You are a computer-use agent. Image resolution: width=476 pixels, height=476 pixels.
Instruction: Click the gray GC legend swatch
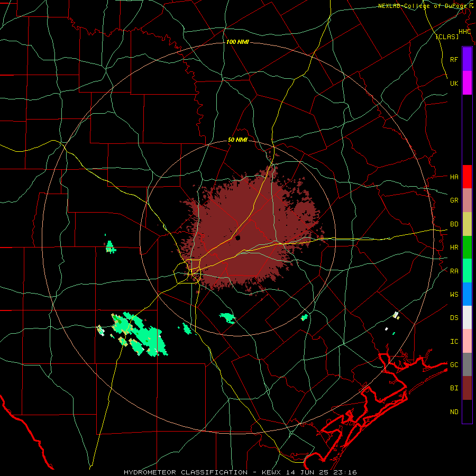(467, 364)
